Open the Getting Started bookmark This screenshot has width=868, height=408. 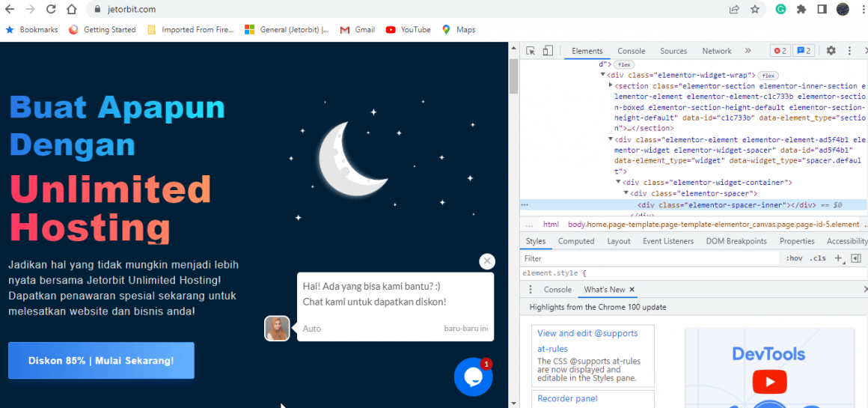pyautogui.click(x=103, y=30)
